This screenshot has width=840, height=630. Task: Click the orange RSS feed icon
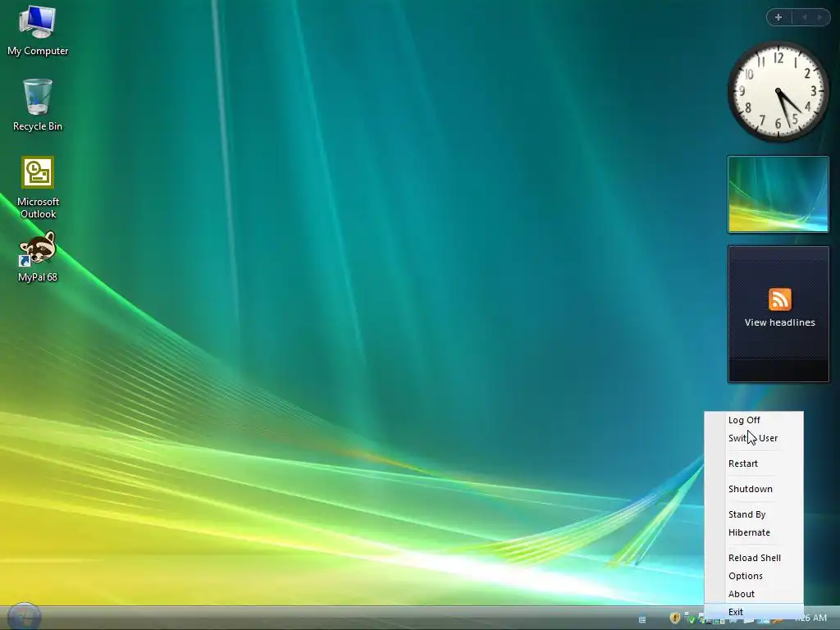point(779,299)
